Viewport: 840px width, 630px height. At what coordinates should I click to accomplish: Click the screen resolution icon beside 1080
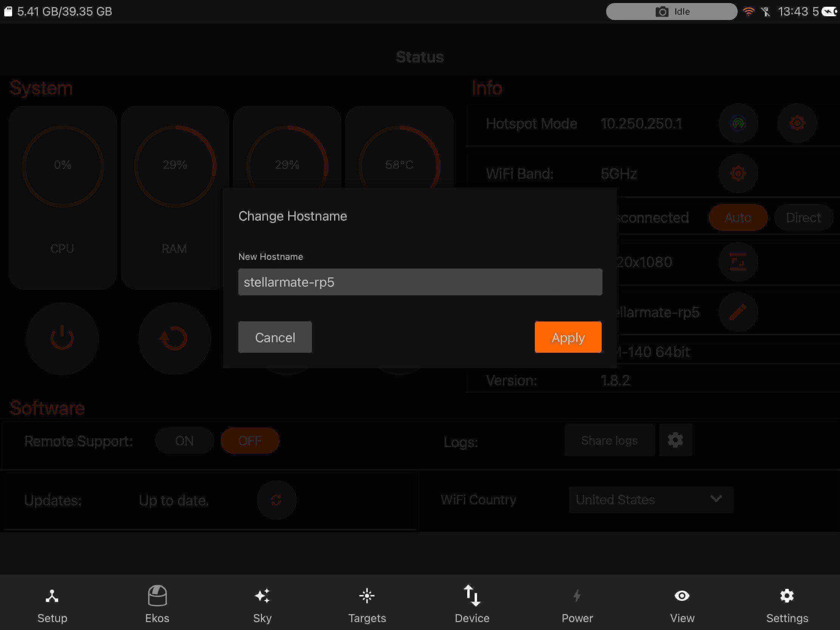[738, 262]
